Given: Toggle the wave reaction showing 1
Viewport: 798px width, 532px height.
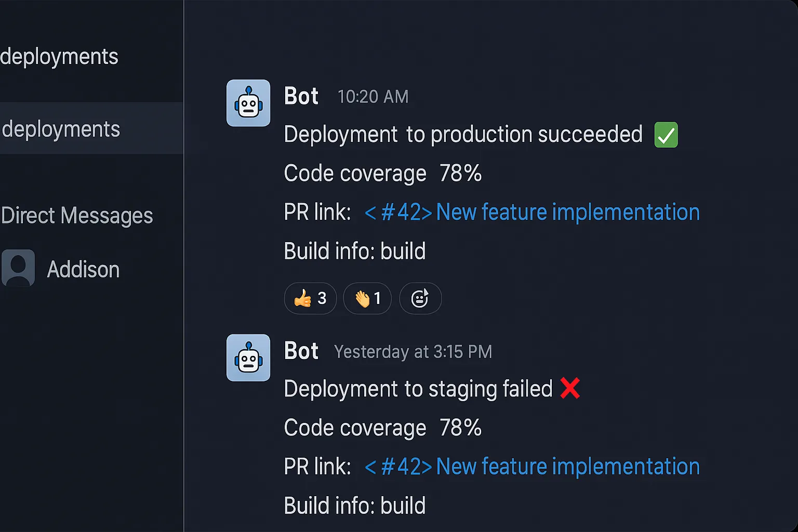Looking at the screenshot, I should click(x=367, y=298).
